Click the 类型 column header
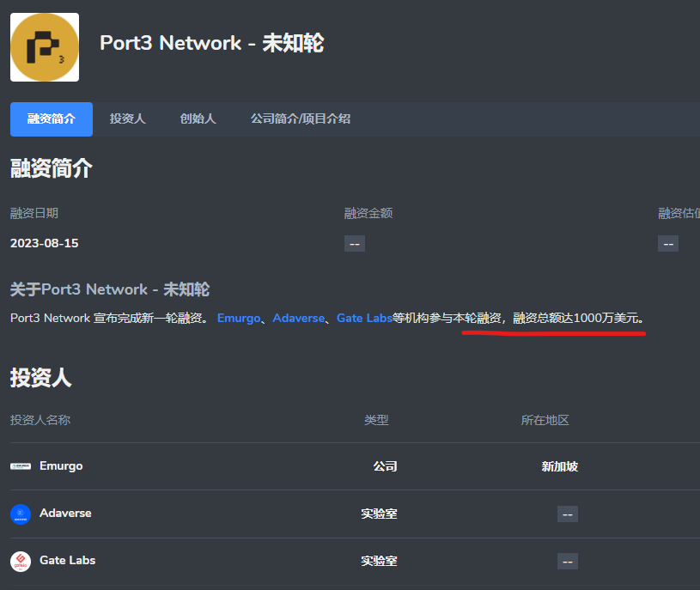The height and width of the screenshot is (590, 700). (x=376, y=420)
